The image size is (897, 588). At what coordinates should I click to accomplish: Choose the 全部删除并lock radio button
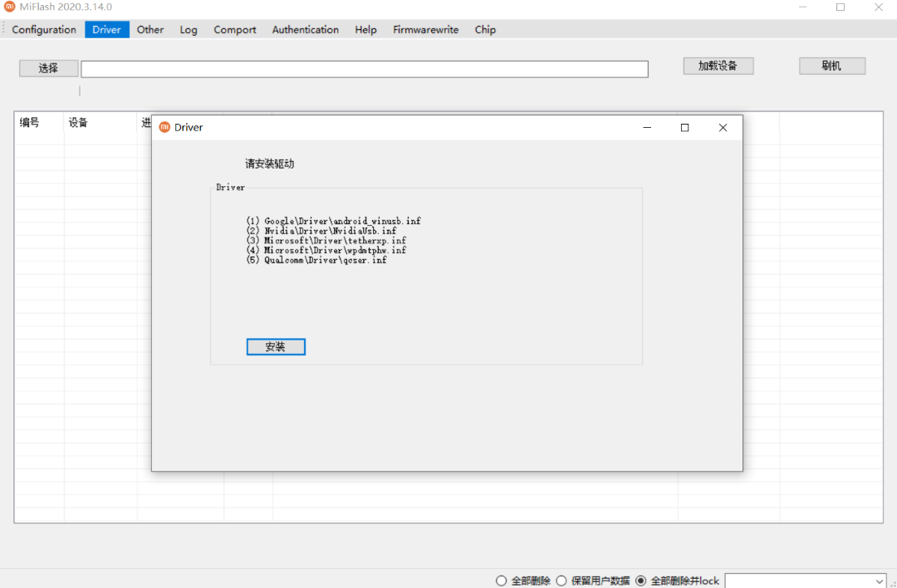pyautogui.click(x=640, y=581)
